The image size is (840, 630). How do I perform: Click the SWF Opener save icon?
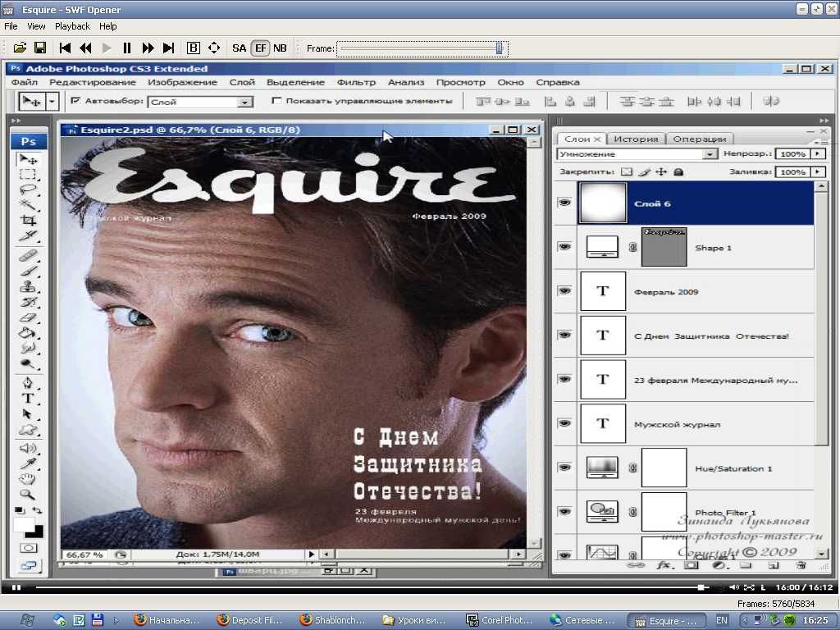tap(40, 48)
